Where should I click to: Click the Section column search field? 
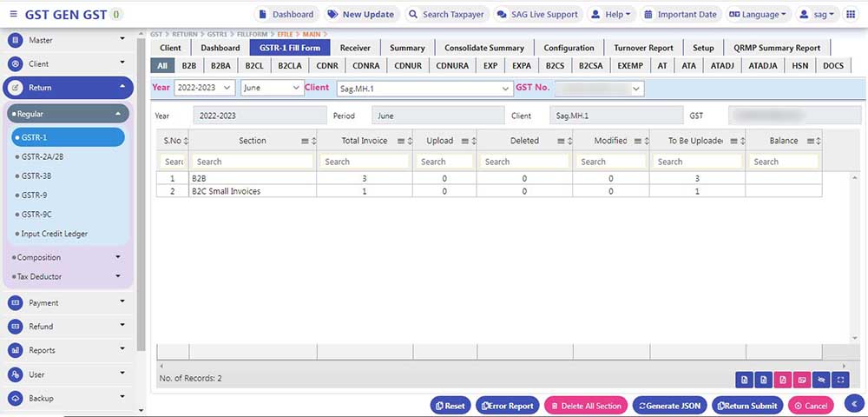point(252,162)
